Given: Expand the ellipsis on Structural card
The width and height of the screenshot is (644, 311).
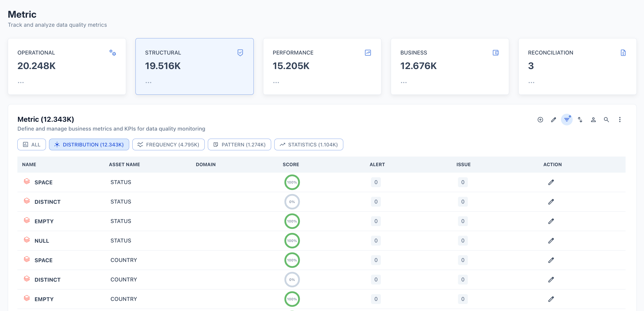Looking at the screenshot, I should 148,83.
